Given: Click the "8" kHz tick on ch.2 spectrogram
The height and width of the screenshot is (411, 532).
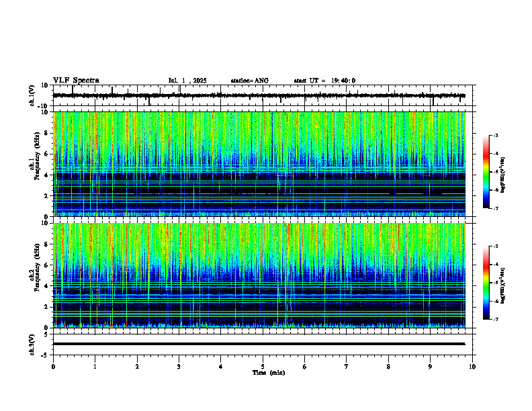Looking at the screenshot, I should [x=47, y=244].
